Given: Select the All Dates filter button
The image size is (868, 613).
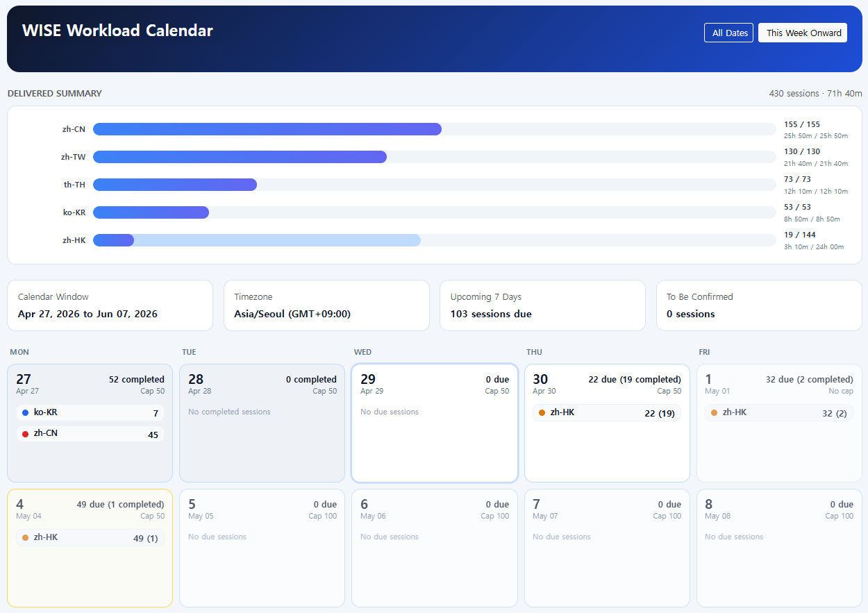Looking at the screenshot, I should (x=728, y=33).
